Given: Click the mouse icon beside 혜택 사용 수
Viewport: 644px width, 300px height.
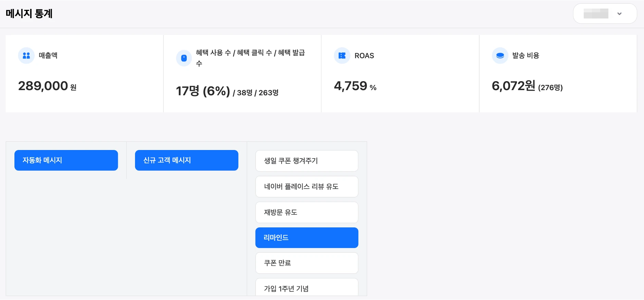Looking at the screenshot, I should tap(184, 58).
